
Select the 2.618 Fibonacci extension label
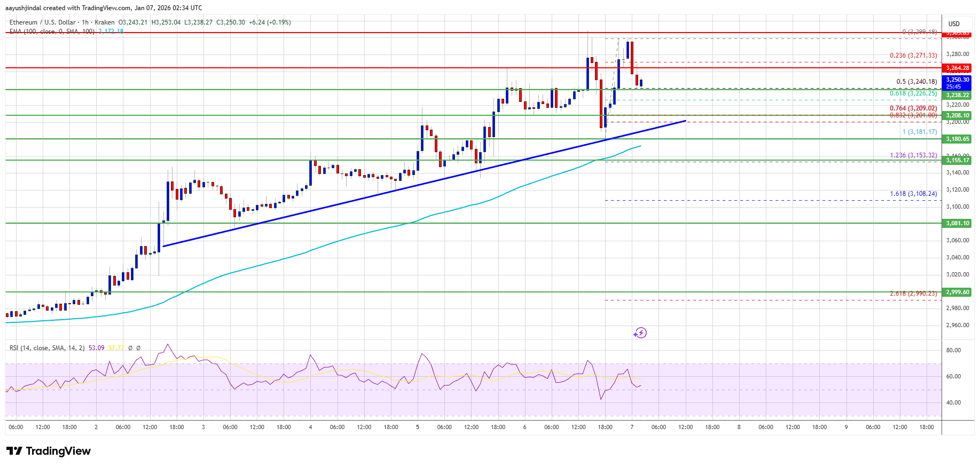coord(913,294)
